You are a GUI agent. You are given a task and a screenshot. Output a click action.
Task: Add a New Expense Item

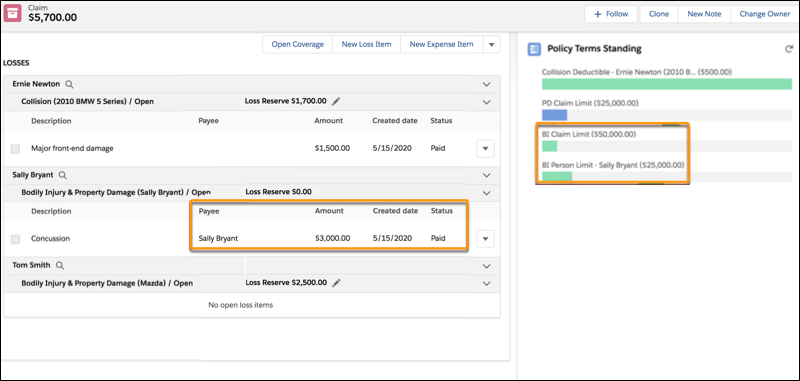(441, 44)
